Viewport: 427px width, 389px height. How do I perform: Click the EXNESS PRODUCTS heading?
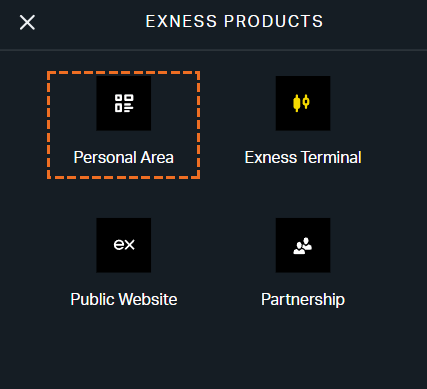pyautogui.click(x=234, y=21)
